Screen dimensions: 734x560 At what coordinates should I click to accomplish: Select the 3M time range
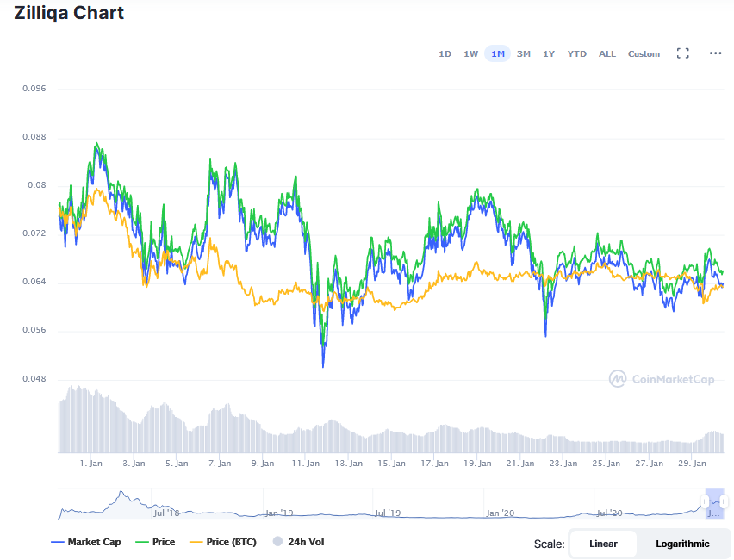tap(523, 53)
